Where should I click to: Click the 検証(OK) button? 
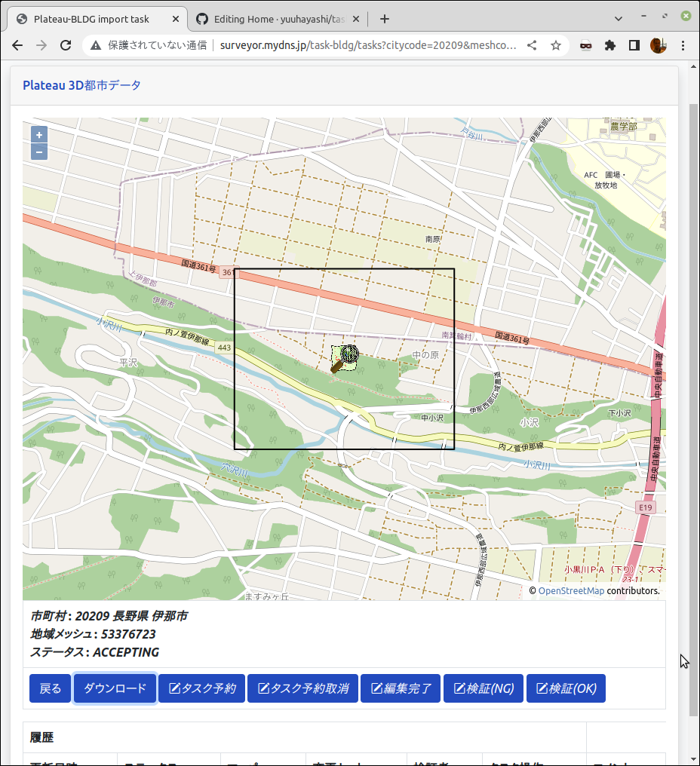point(566,688)
